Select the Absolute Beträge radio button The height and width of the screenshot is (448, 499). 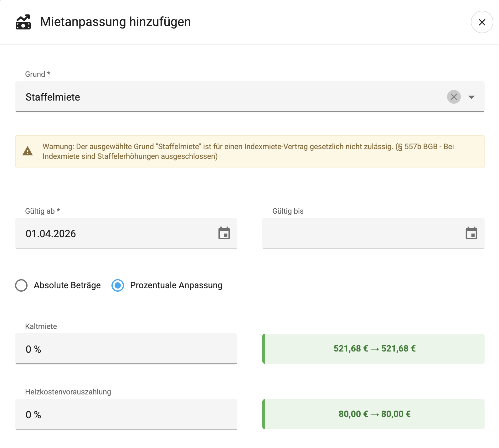[x=21, y=285]
